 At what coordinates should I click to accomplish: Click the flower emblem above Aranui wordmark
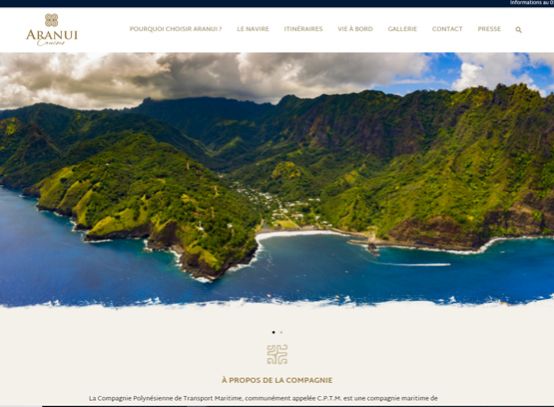(x=52, y=20)
